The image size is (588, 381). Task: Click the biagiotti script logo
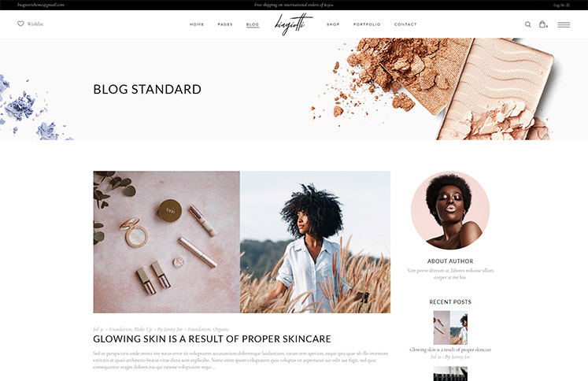[x=294, y=24]
